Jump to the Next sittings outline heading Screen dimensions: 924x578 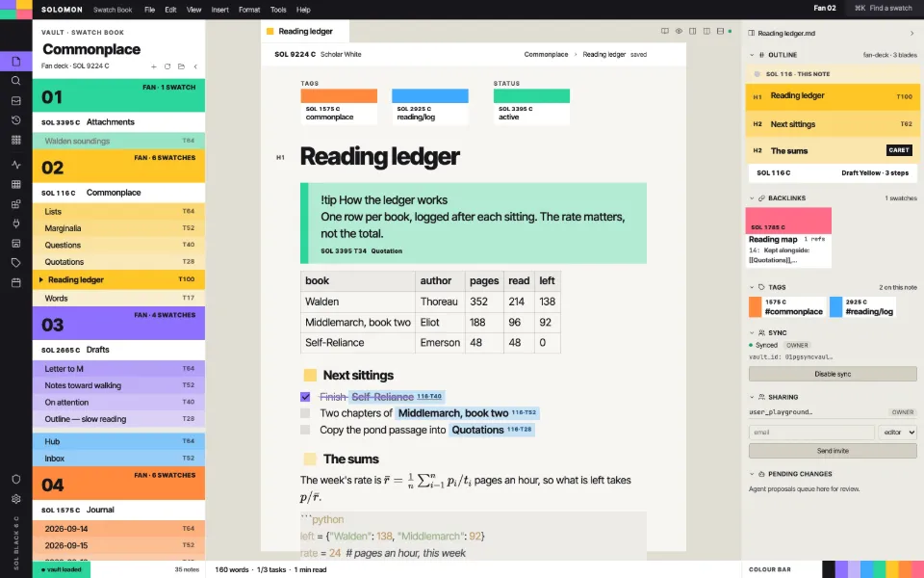[x=832, y=124]
